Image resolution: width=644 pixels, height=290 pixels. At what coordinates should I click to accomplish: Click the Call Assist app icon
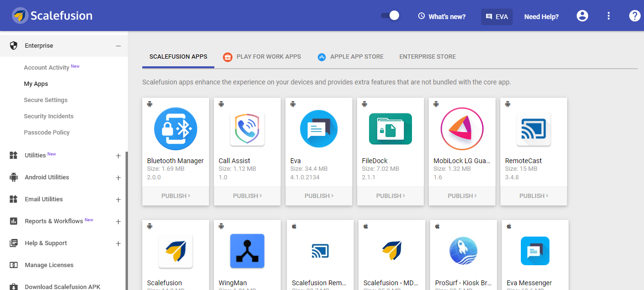point(247,129)
